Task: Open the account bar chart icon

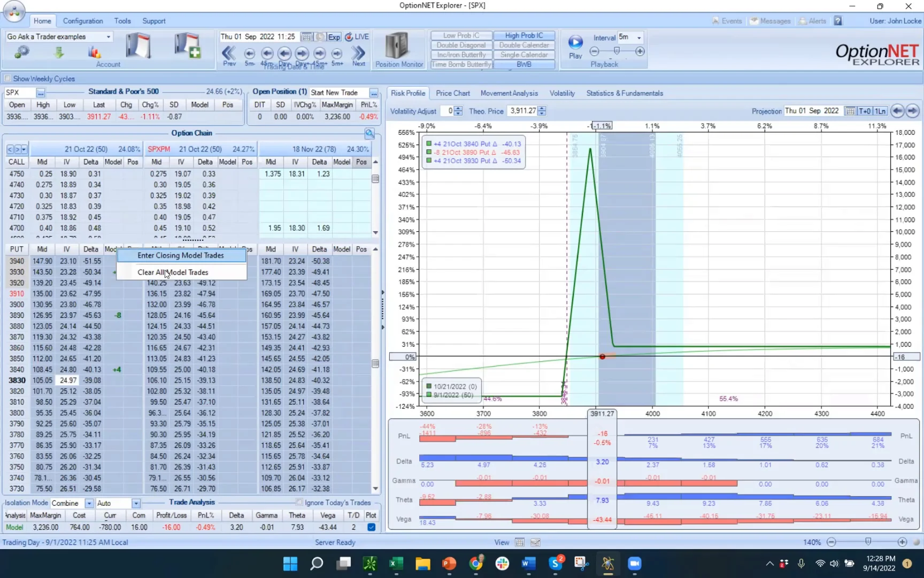Action: [95, 52]
